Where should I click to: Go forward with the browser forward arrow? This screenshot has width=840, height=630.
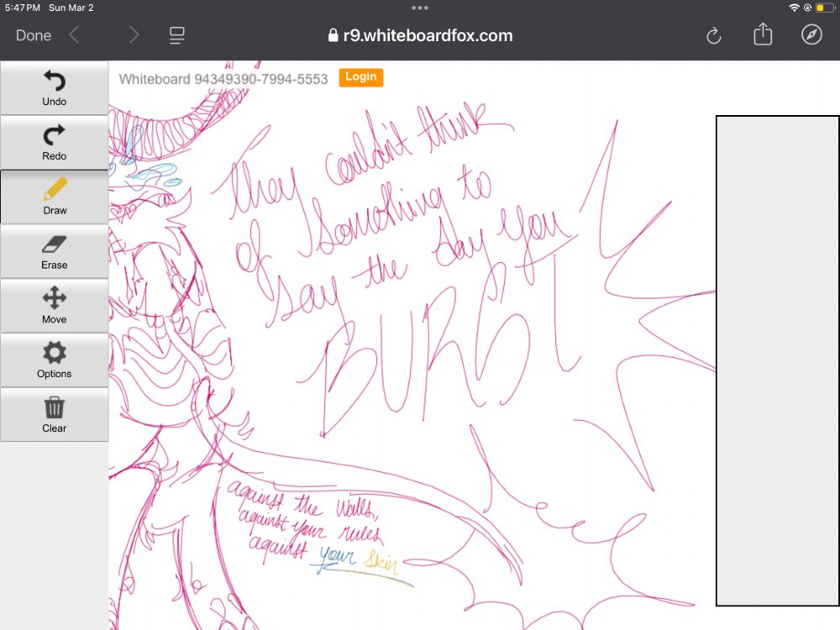click(x=134, y=35)
